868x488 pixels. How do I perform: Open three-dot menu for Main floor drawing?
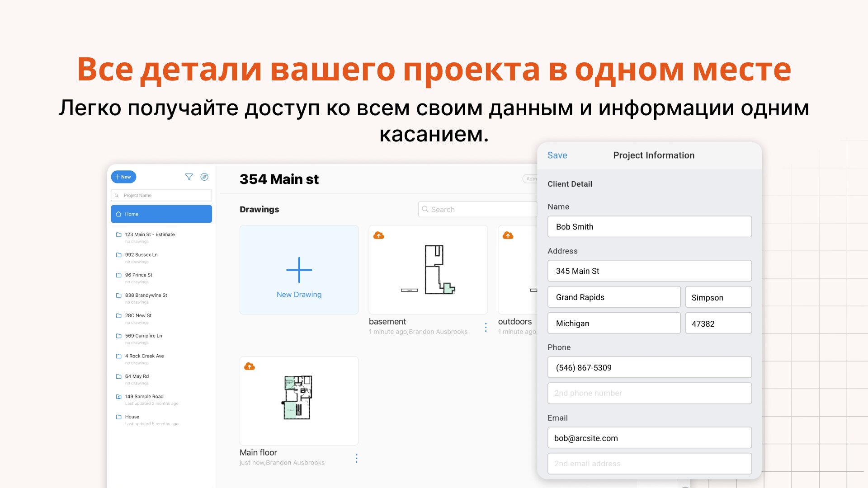point(356,459)
